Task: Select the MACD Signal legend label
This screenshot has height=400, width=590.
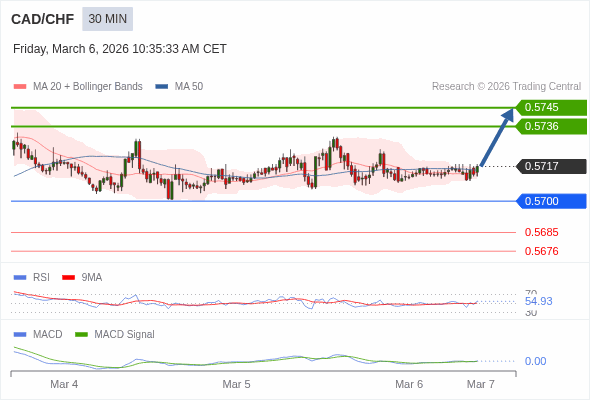Action: tap(125, 334)
